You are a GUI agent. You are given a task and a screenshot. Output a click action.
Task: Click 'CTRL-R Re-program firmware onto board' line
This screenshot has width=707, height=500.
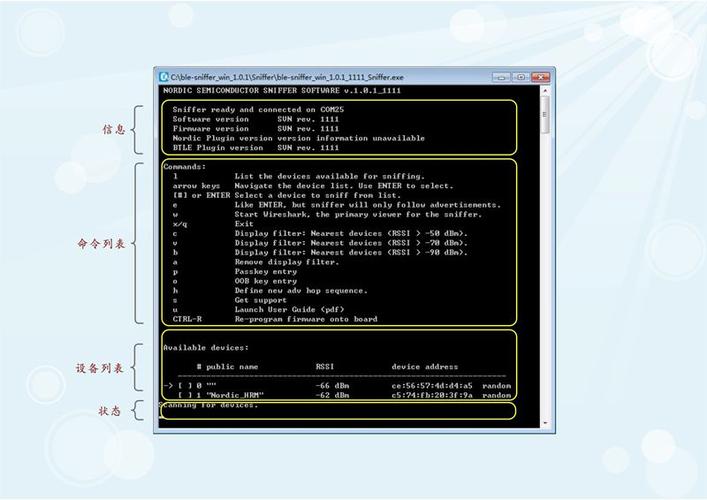(x=275, y=319)
